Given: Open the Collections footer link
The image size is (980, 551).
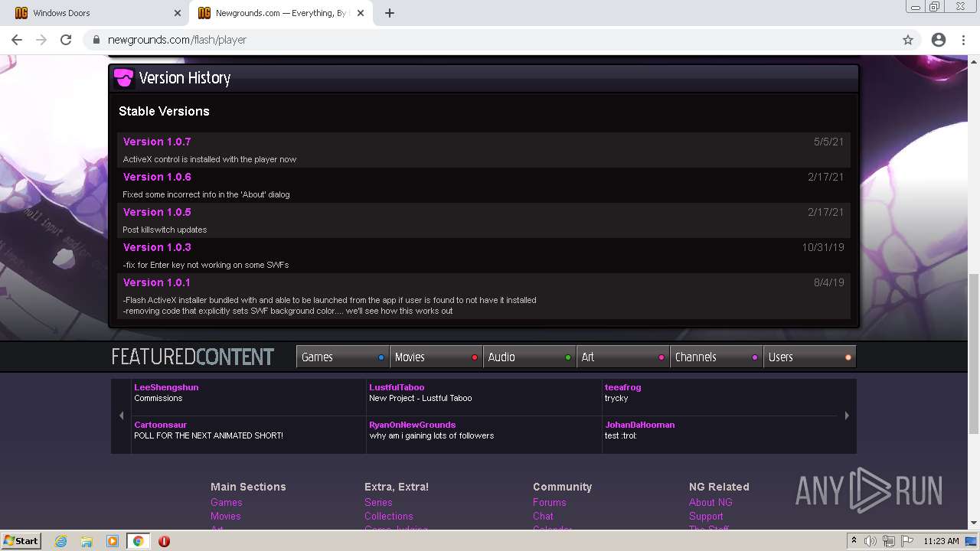Looking at the screenshot, I should [389, 516].
